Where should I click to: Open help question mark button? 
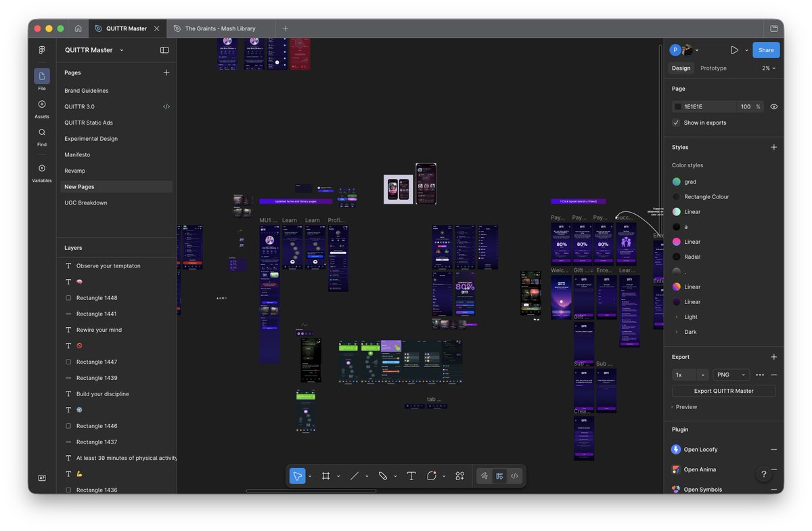[764, 474]
